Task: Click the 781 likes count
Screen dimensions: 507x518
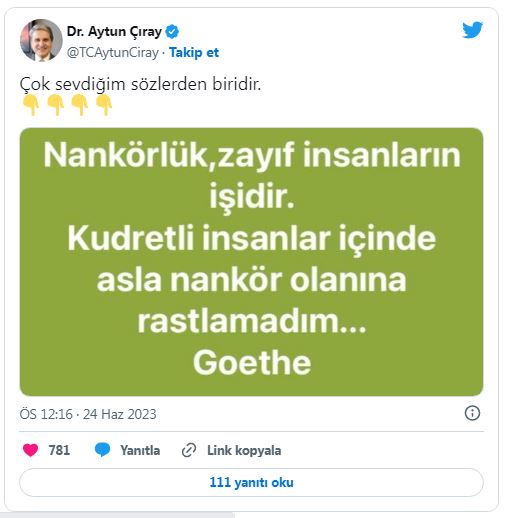Action: click(x=59, y=450)
